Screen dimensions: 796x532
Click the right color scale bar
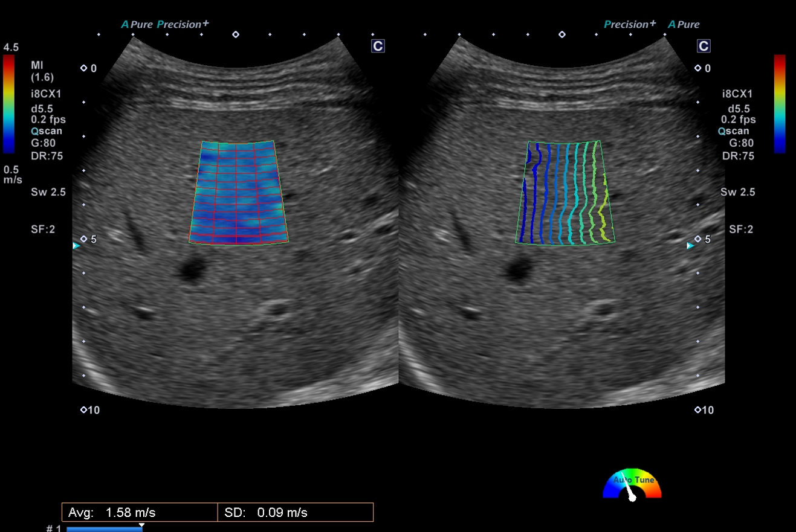point(780,104)
